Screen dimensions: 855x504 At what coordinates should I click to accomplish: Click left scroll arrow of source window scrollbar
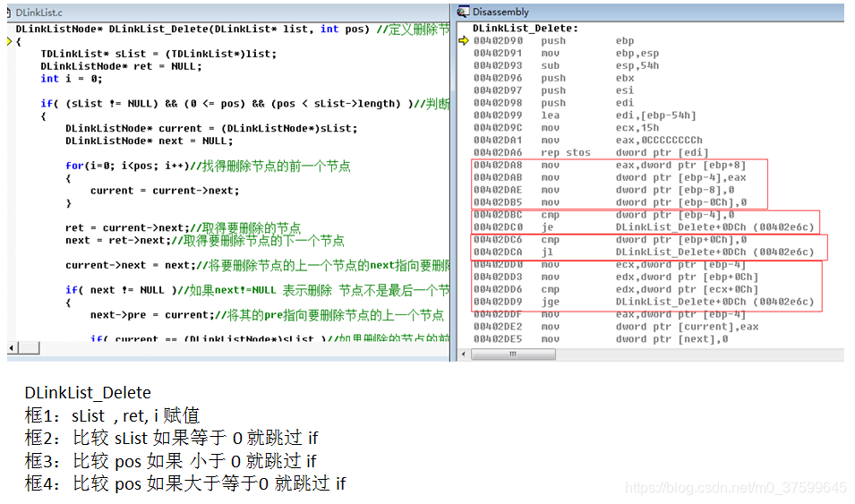(12, 348)
